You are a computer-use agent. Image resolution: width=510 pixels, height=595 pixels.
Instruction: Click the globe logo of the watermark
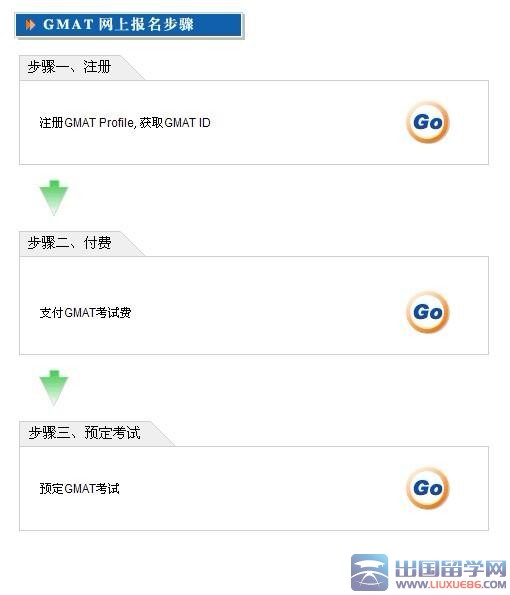point(369,572)
